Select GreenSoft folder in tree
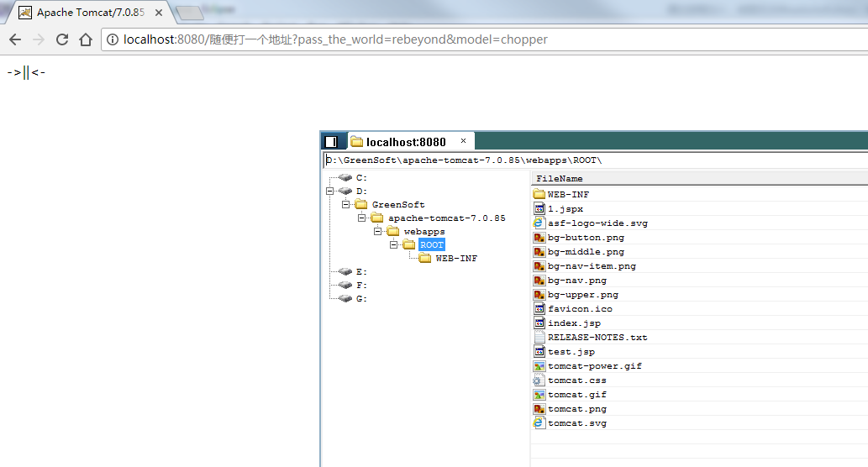Screen dimensions: 868x467 pyautogui.click(x=398, y=204)
